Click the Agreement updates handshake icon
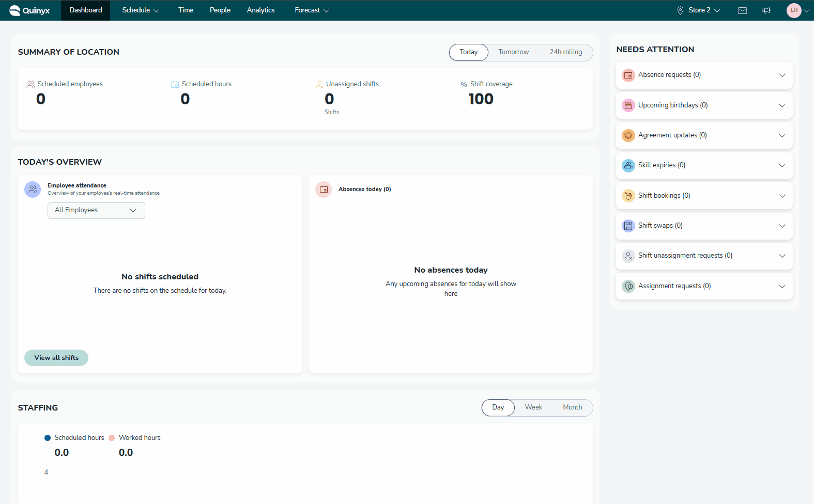The height and width of the screenshot is (504, 814). pyautogui.click(x=628, y=135)
